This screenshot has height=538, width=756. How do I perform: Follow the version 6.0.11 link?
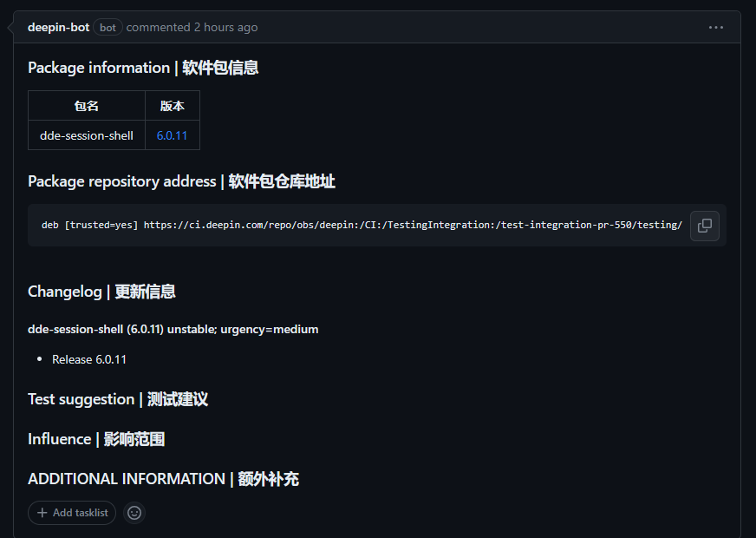click(x=172, y=135)
